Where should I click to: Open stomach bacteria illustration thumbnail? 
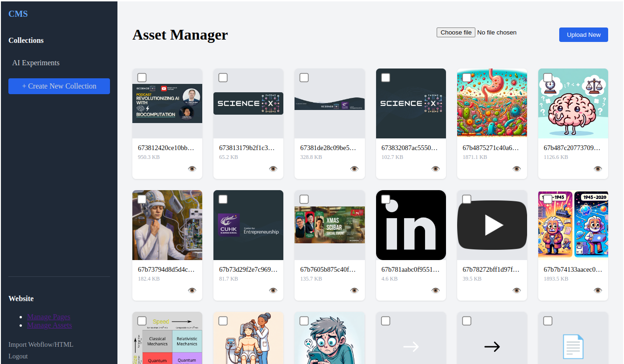492,103
